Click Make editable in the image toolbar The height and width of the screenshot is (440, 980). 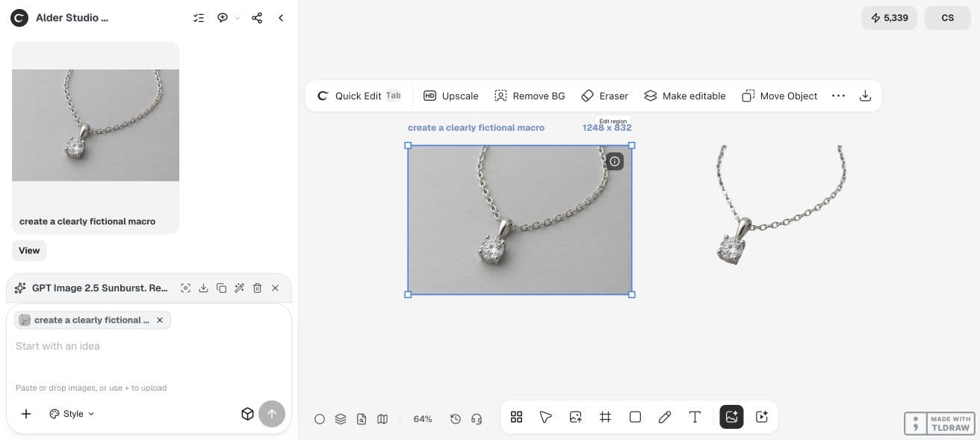click(685, 96)
